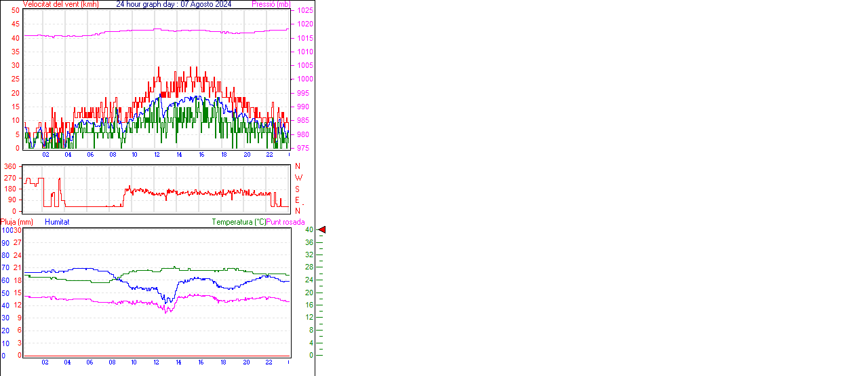
Task: Click the "W" compass label on direction chart
Action: point(298,178)
